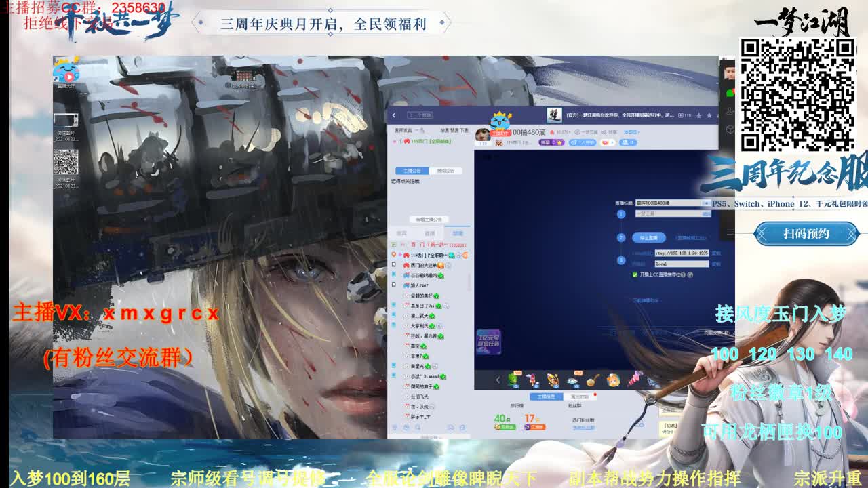This screenshot has width=868, height=488.
Task: Switch to the 主播公告 tab
Action: (412, 171)
